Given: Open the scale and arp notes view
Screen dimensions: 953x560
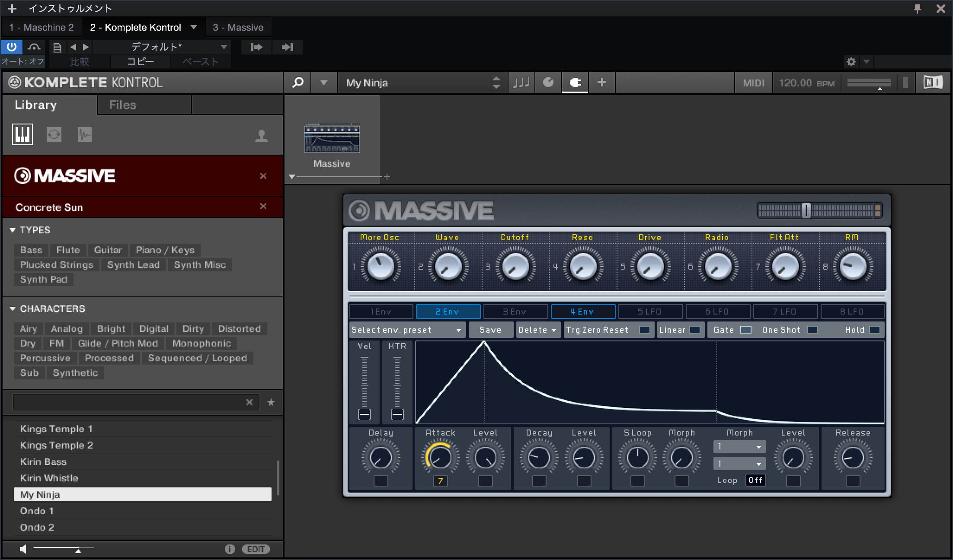Looking at the screenshot, I should [x=521, y=83].
